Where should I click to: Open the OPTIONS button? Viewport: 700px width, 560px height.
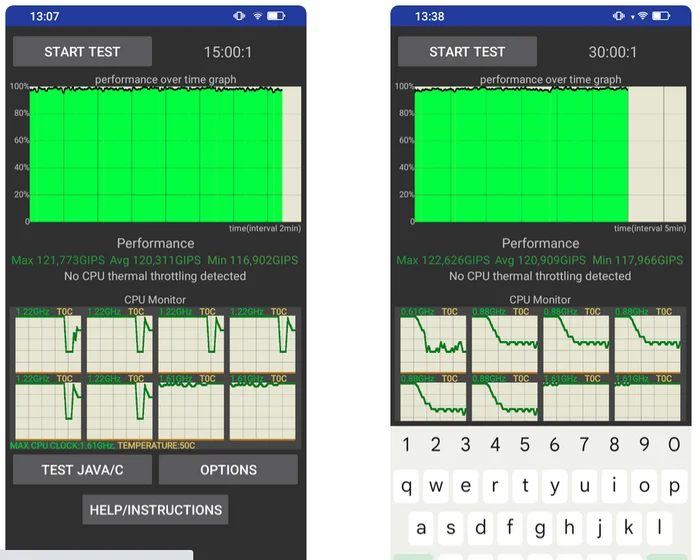(228, 470)
